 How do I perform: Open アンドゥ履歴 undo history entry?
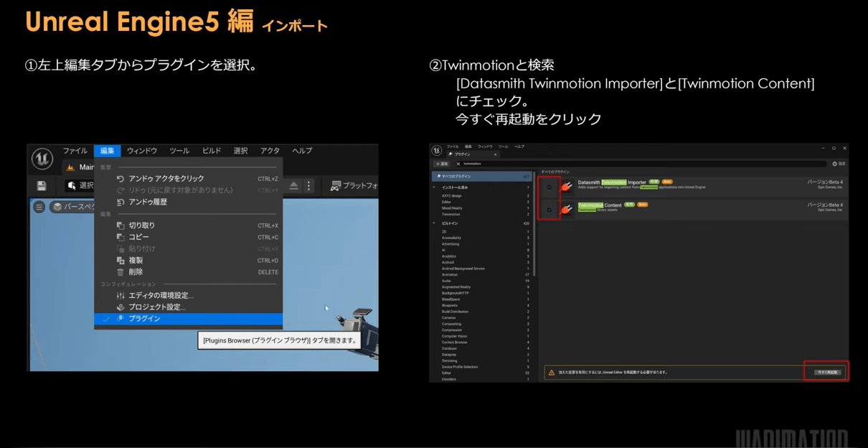point(188,202)
